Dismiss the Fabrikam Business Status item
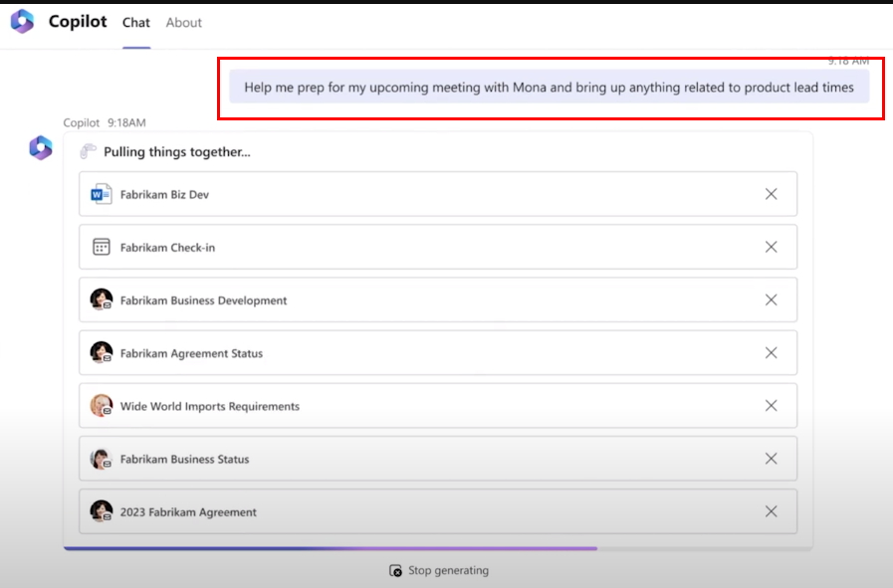 772,459
